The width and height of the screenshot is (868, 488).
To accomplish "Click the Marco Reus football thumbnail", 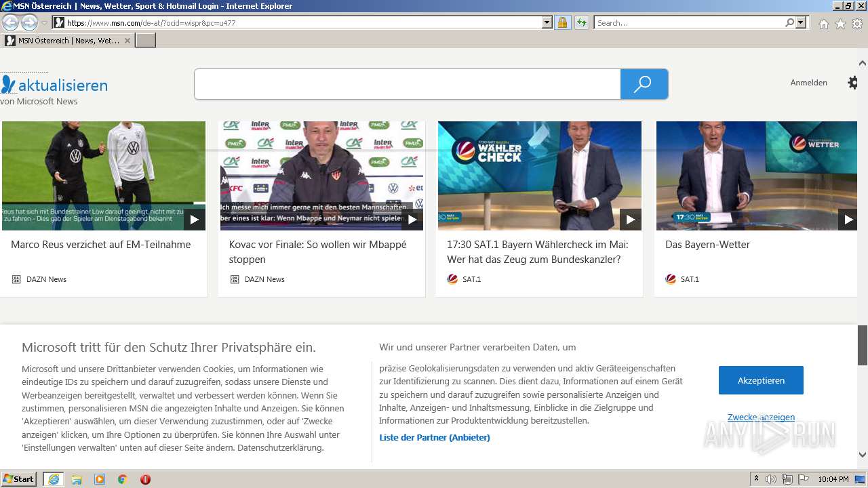I will click(x=103, y=176).
